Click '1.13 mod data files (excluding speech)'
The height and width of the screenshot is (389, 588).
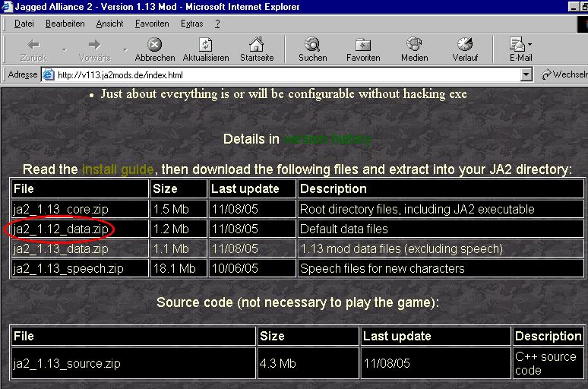401,249
